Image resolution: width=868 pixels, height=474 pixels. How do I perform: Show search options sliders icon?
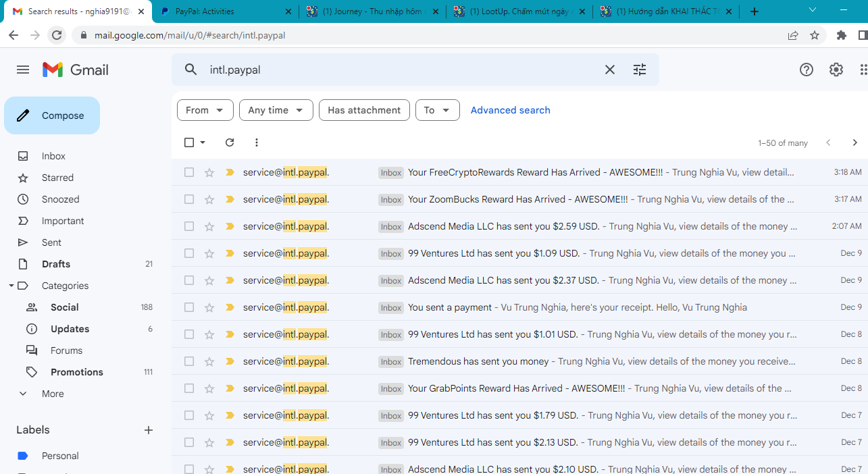click(639, 70)
